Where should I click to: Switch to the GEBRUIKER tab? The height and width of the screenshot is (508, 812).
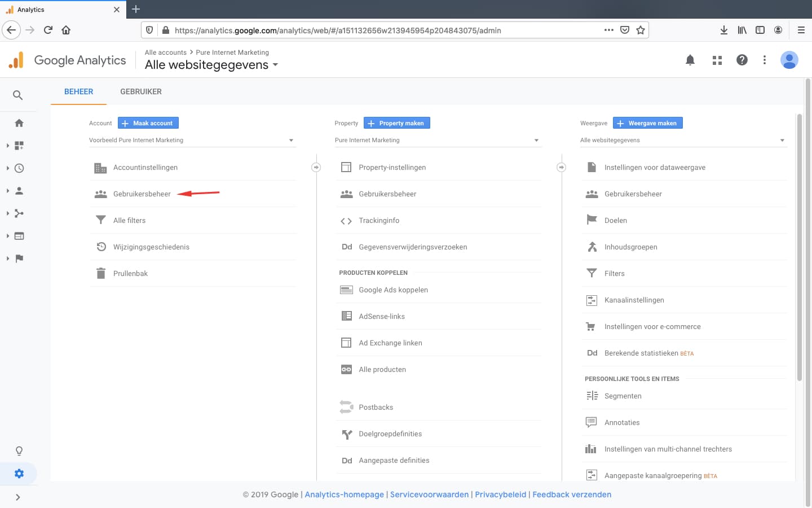(141, 91)
